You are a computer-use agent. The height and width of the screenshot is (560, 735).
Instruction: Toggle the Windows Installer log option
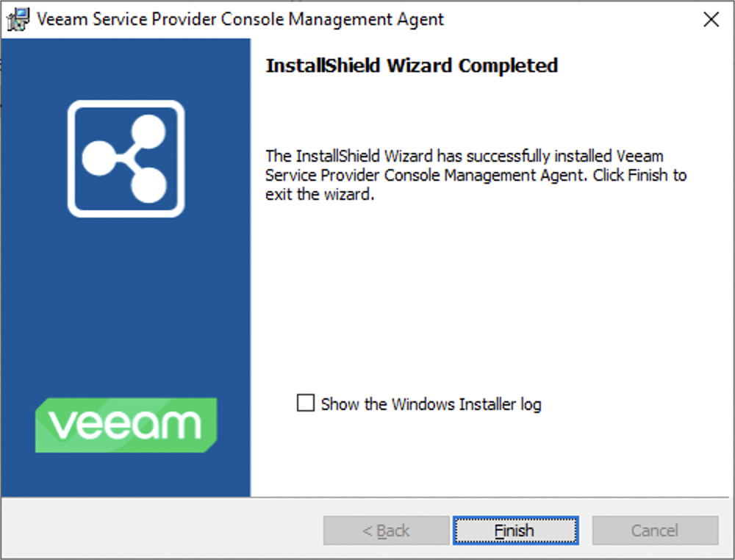(306, 403)
